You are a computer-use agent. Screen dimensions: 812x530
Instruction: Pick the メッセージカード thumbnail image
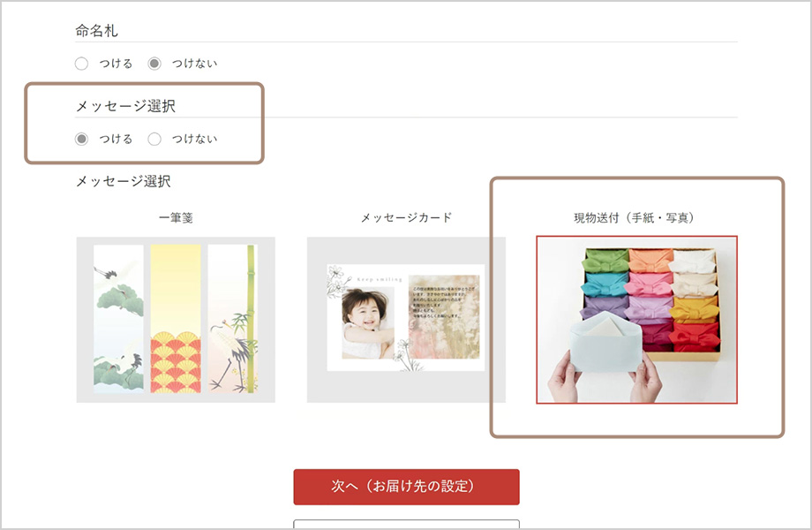pos(406,320)
